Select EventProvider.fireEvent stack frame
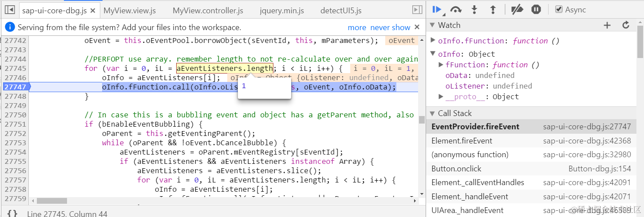This screenshot has width=644, height=217. (531, 127)
